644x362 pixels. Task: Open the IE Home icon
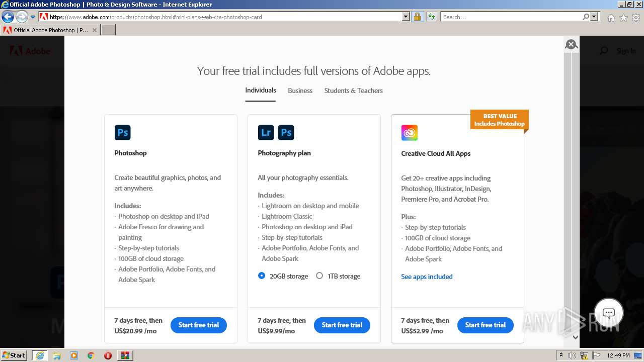[x=611, y=18]
